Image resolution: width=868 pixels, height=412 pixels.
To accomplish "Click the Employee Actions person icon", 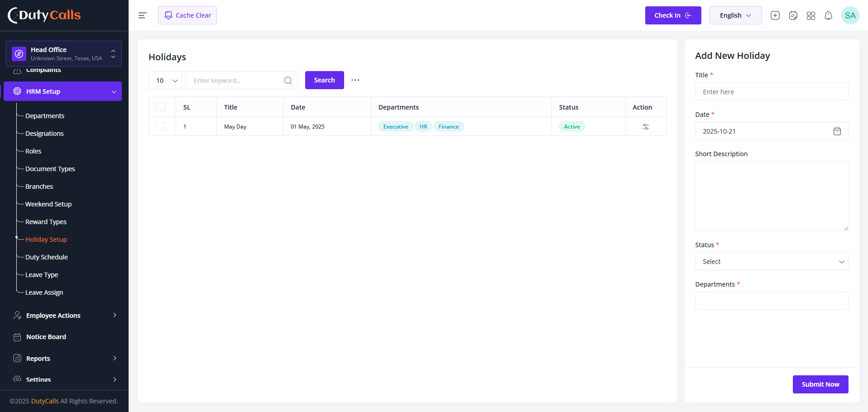I will coord(17,315).
